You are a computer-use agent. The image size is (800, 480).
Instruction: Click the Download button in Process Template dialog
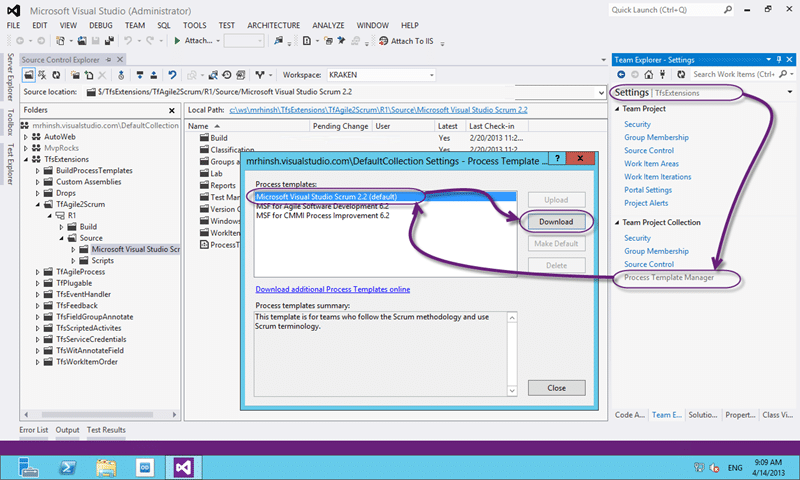tap(556, 222)
